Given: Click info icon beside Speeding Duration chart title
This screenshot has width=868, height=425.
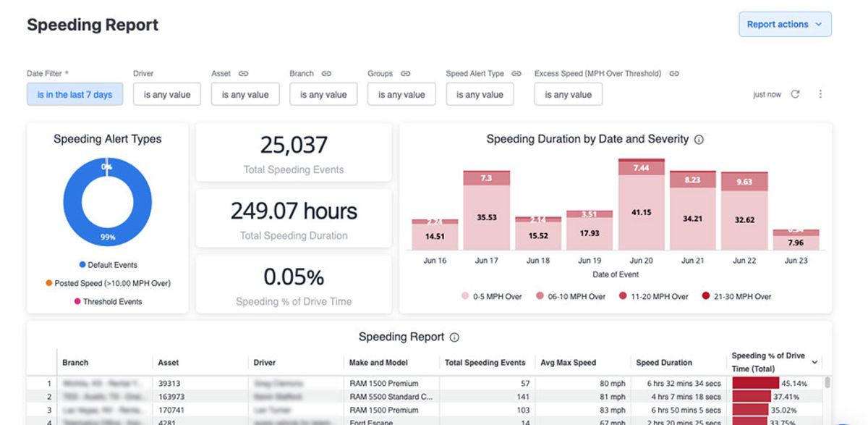Looking at the screenshot, I should pos(699,140).
